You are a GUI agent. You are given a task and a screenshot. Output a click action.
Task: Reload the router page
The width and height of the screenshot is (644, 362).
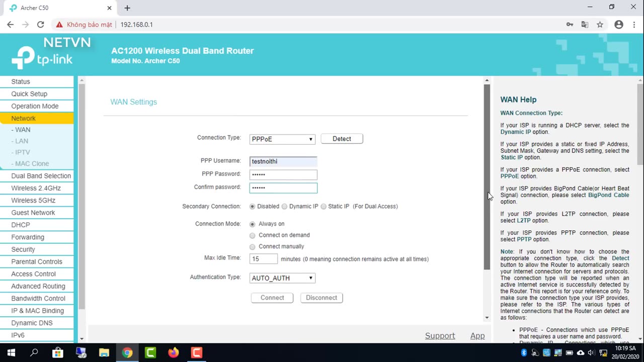click(41, 24)
